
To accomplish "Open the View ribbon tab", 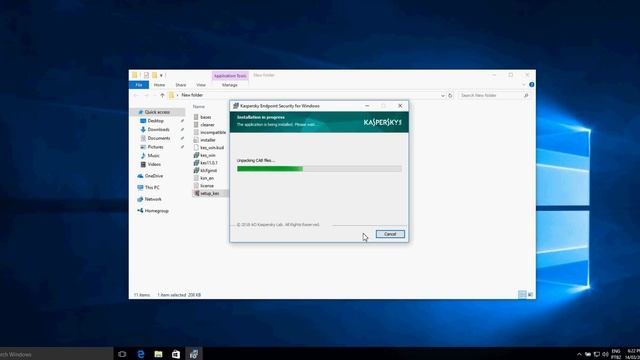I will tap(201, 85).
